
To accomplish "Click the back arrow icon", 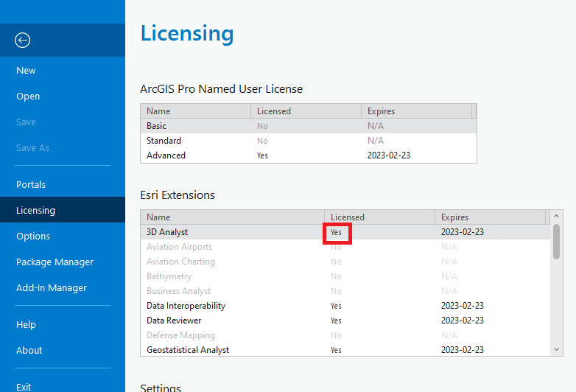I will [x=23, y=41].
